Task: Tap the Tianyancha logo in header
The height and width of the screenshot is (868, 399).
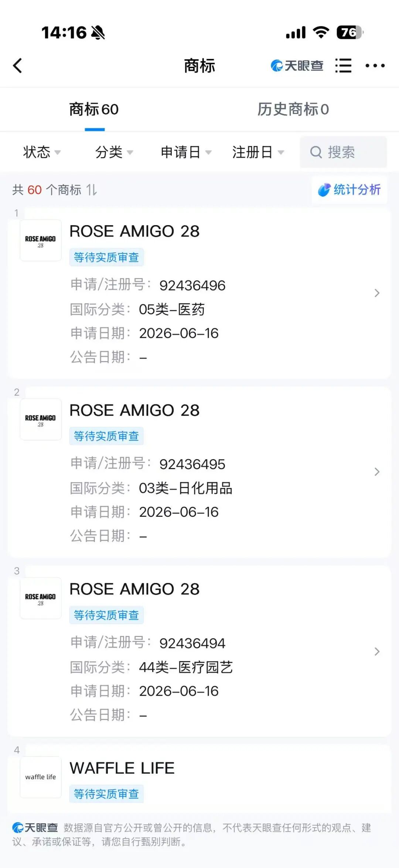Action: point(297,66)
